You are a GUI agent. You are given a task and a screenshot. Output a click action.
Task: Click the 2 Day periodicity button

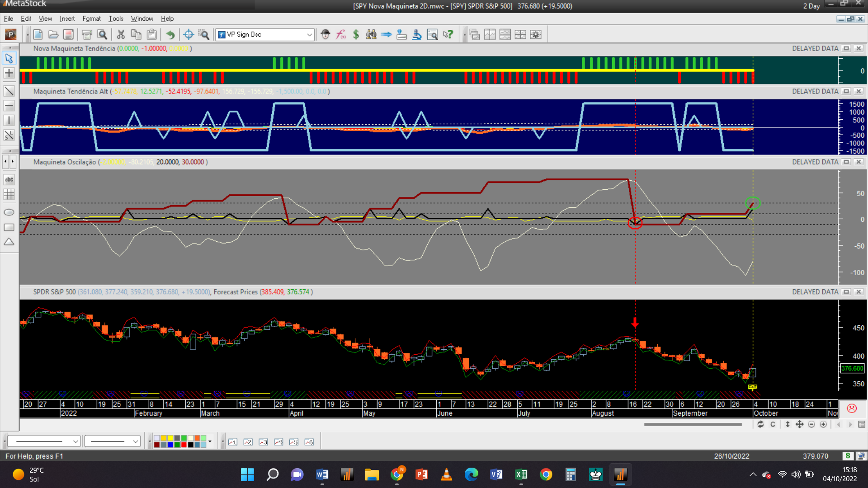click(x=811, y=6)
